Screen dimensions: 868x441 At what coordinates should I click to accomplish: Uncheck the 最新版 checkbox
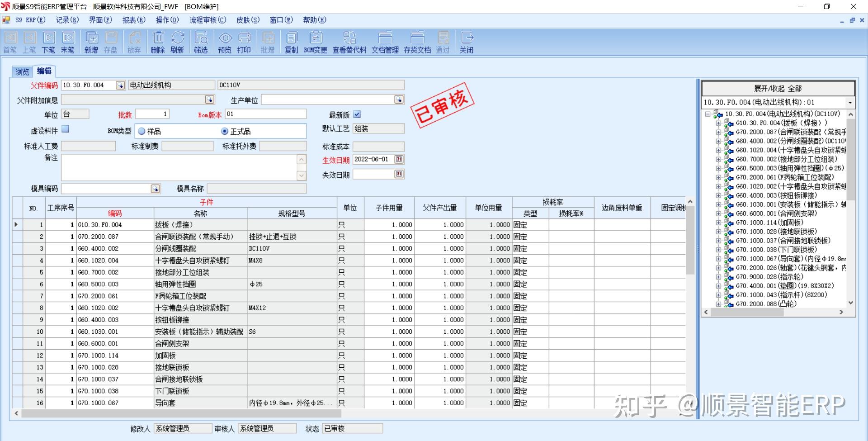pos(357,114)
